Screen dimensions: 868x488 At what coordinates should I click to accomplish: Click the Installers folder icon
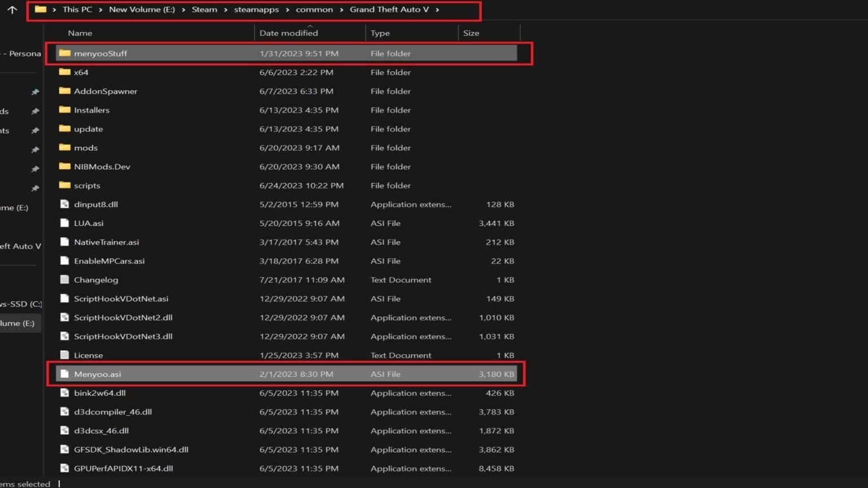point(65,110)
